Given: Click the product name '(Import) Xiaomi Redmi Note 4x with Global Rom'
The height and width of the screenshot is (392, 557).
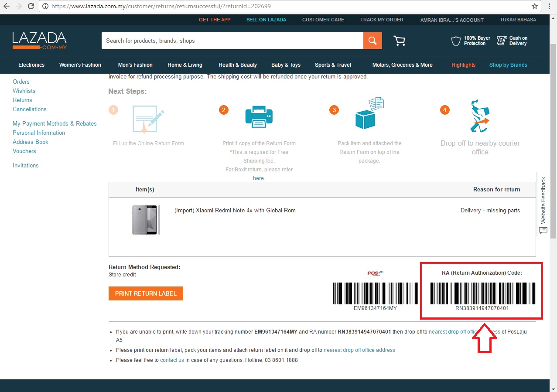Looking at the screenshot, I should [235, 211].
